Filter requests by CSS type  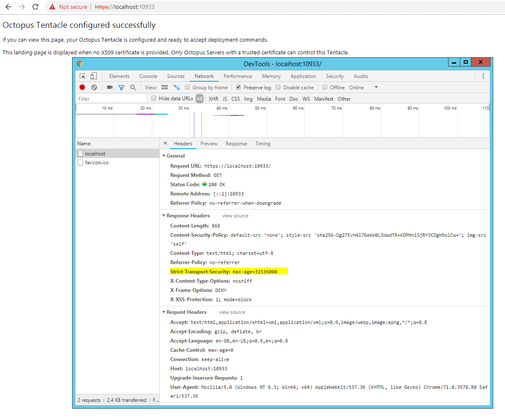(x=236, y=99)
